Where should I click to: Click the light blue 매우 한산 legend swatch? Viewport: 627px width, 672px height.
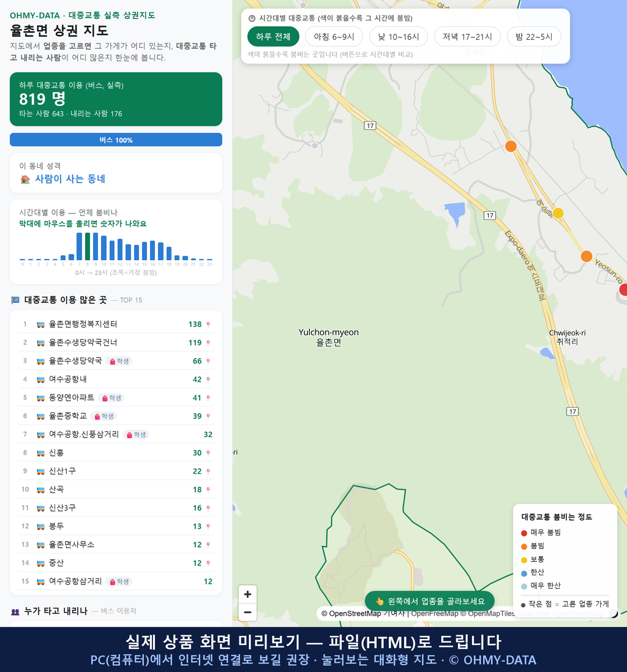tap(524, 586)
